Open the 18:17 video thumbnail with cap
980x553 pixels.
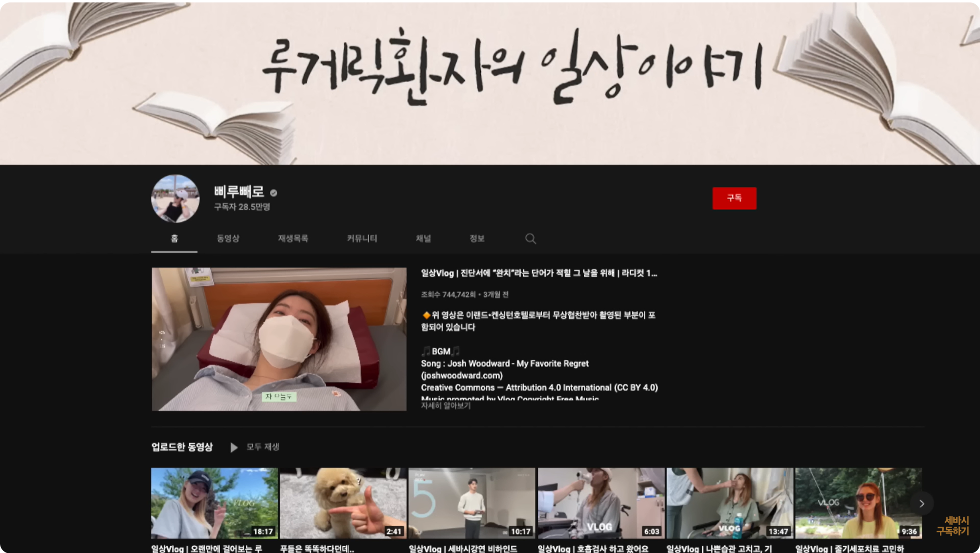click(214, 503)
